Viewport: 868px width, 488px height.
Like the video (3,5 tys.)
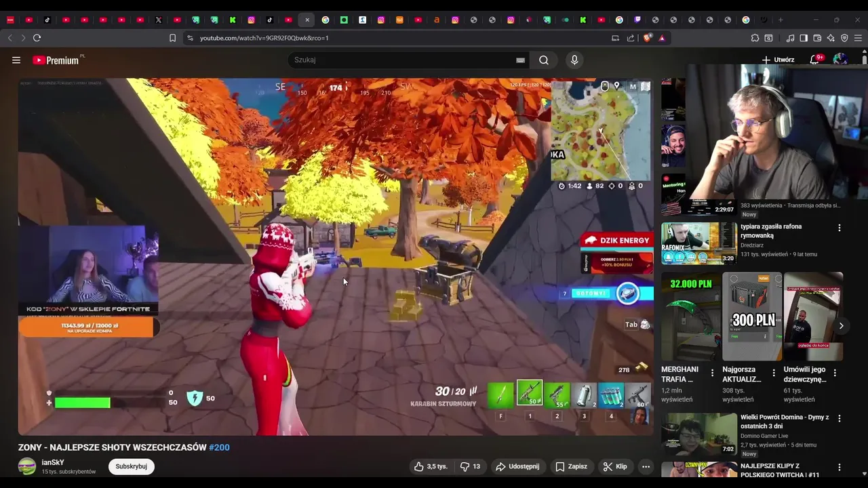[431, 466]
